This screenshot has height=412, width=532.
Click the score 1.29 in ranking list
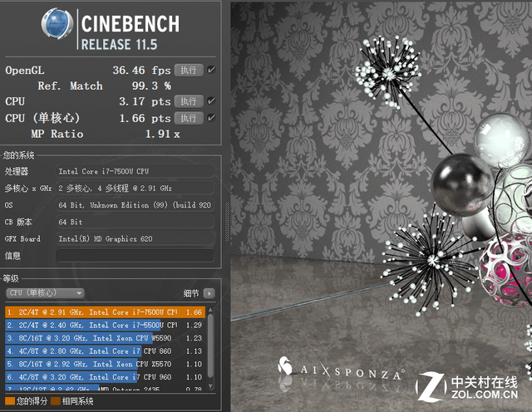194,325
